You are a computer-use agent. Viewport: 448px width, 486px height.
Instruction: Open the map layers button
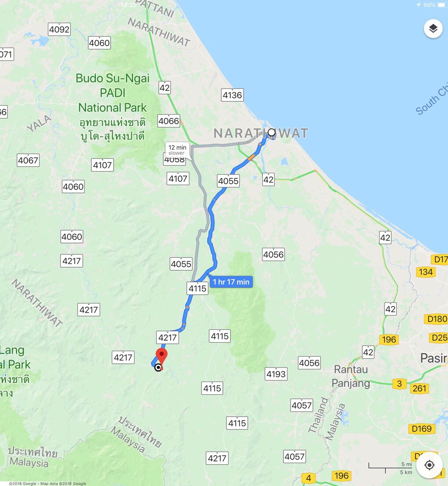point(433,29)
